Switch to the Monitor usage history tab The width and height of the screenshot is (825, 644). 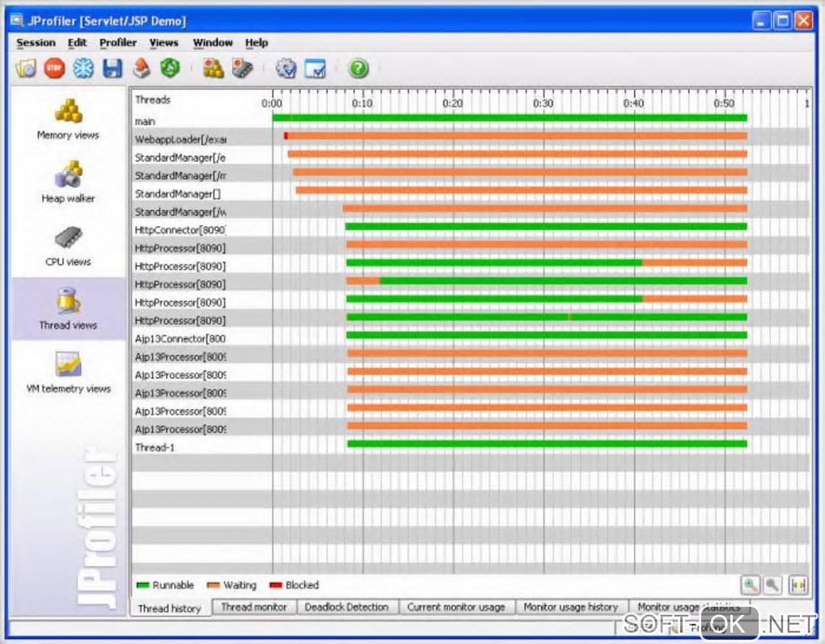571,607
